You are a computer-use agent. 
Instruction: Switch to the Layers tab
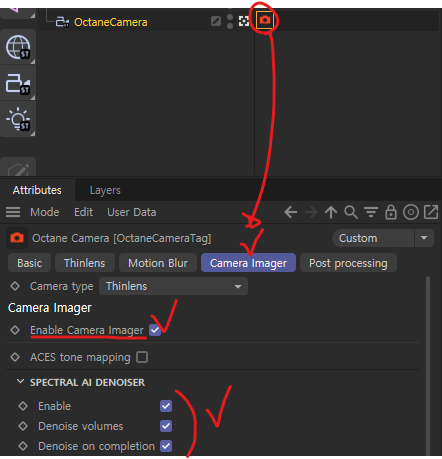click(x=105, y=190)
